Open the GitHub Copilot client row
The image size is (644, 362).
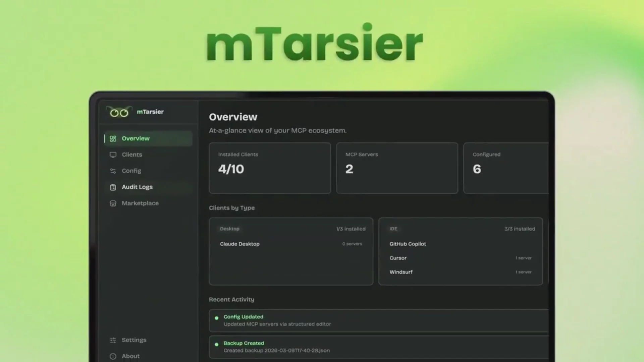click(461, 244)
